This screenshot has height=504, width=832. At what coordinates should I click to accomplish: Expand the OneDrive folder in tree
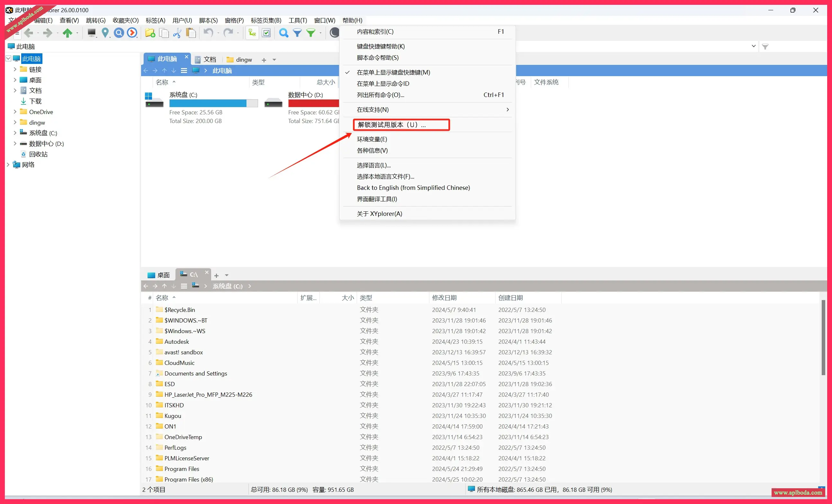15,112
